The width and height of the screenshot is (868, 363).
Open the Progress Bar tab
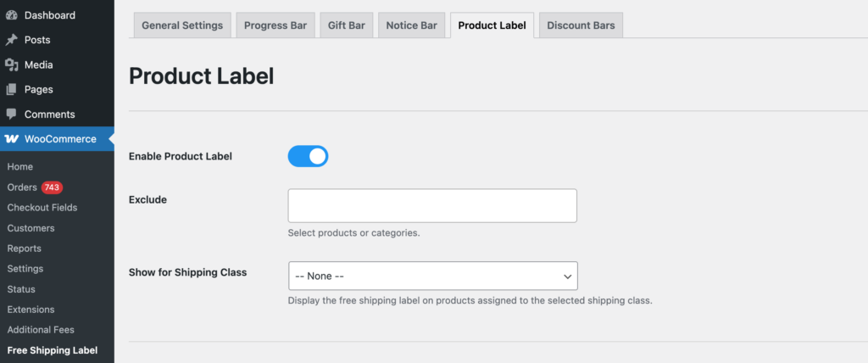click(x=275, y=25)
